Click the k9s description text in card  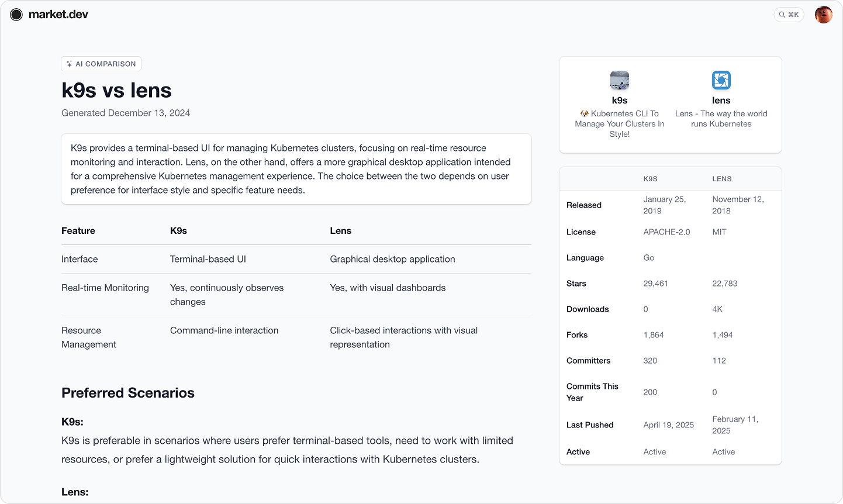[x=620, y=124]
